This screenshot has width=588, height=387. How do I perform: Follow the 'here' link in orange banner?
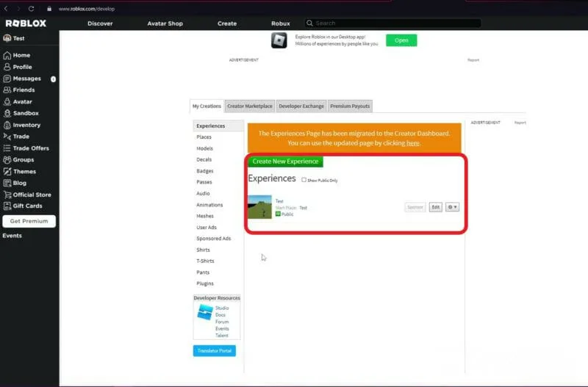pos(413,143)
